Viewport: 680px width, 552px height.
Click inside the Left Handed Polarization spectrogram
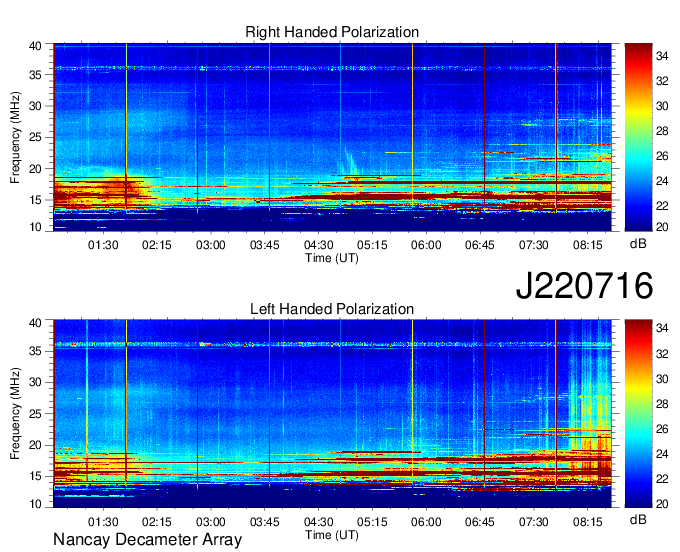click(x=332, y=414)
